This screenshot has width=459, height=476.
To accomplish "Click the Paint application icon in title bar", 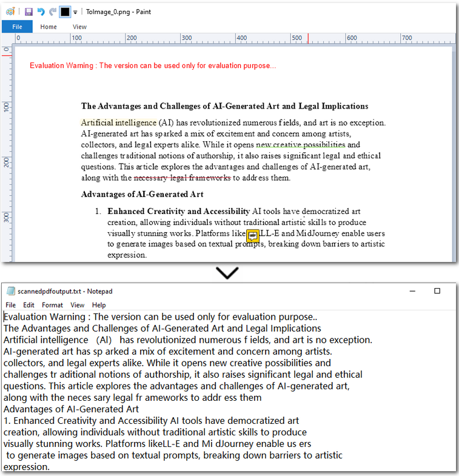I will [x=10, y=12].
